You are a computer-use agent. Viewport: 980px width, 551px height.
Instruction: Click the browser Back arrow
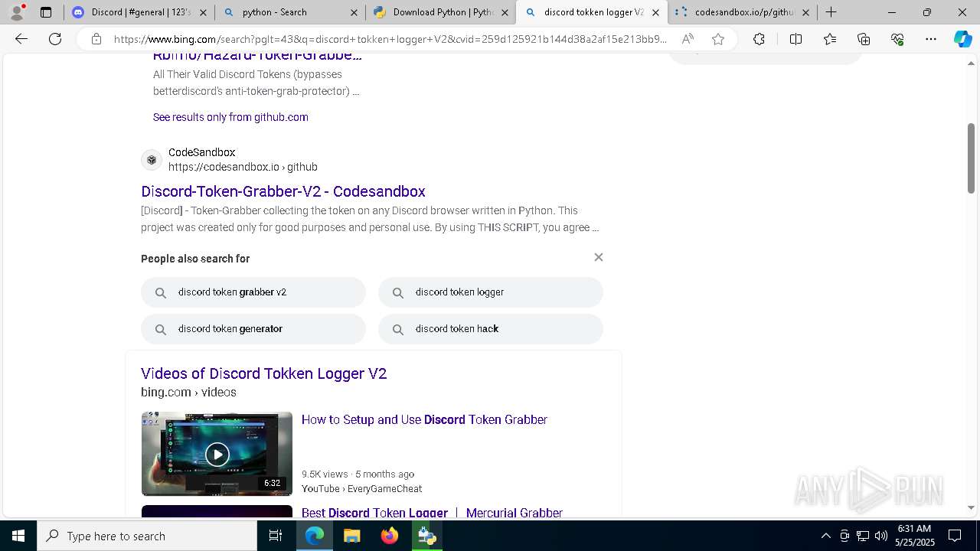pos(21,39)
